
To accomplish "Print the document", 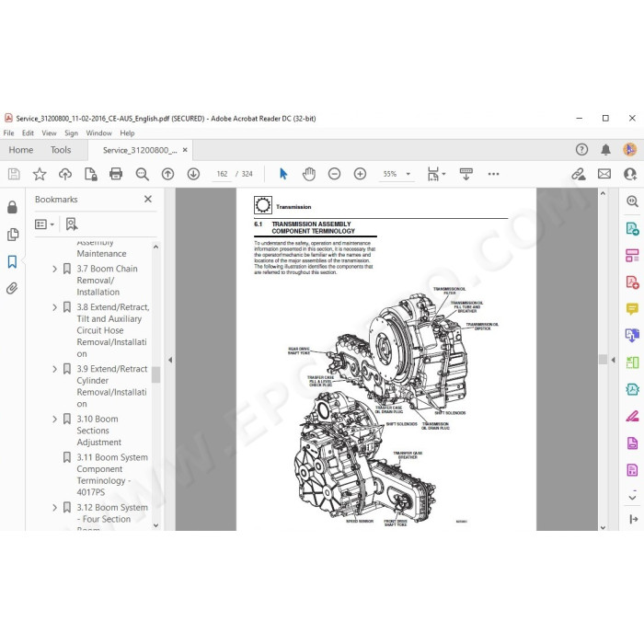I will [116, 174].
